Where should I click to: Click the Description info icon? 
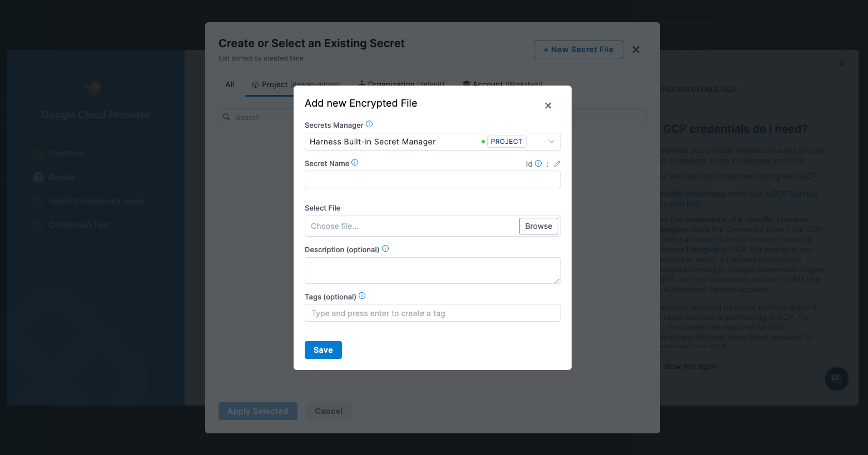(x=385, y=249)
